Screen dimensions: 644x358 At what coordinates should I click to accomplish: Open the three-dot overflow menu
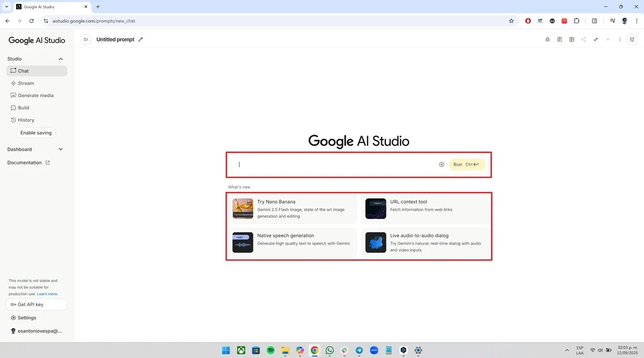tap(620, 39)
